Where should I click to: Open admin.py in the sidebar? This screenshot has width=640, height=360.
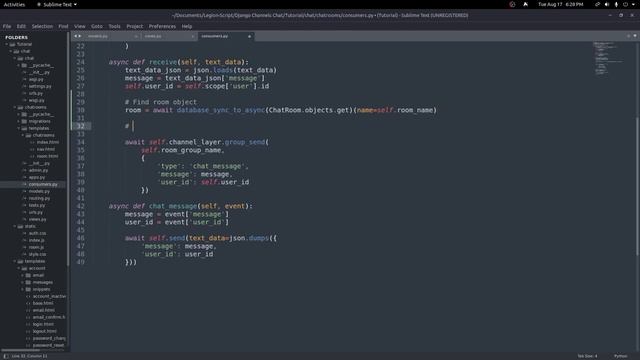point(38,170)
